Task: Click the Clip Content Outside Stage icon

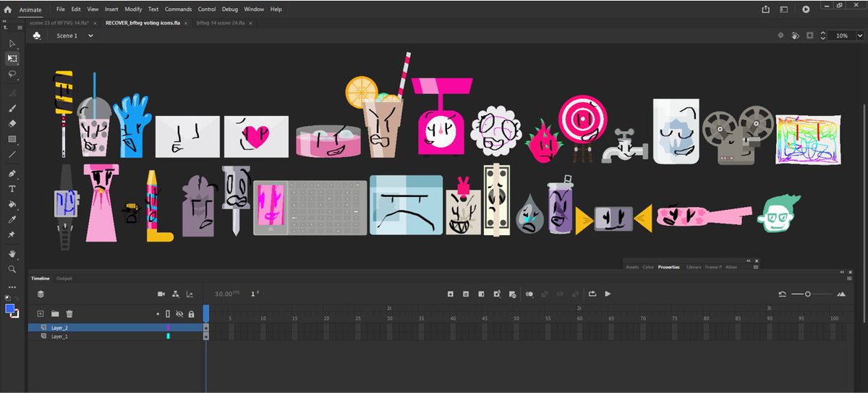Action: (810, 35)
